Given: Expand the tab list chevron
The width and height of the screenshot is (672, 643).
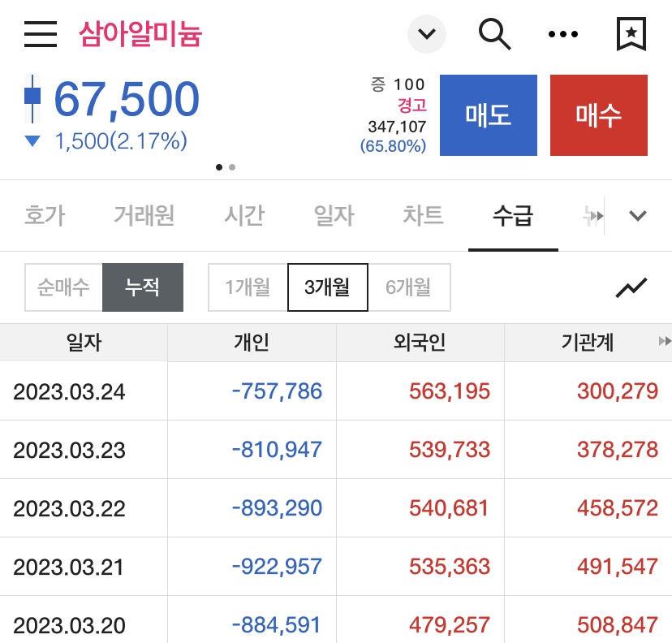Looking at the screenshot, I should click(637, 216).
